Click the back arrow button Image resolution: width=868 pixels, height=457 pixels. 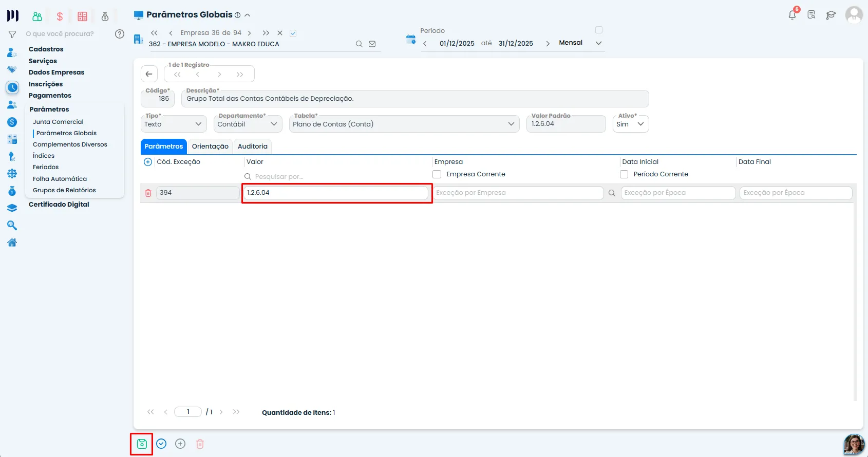[x=149, y=74]
